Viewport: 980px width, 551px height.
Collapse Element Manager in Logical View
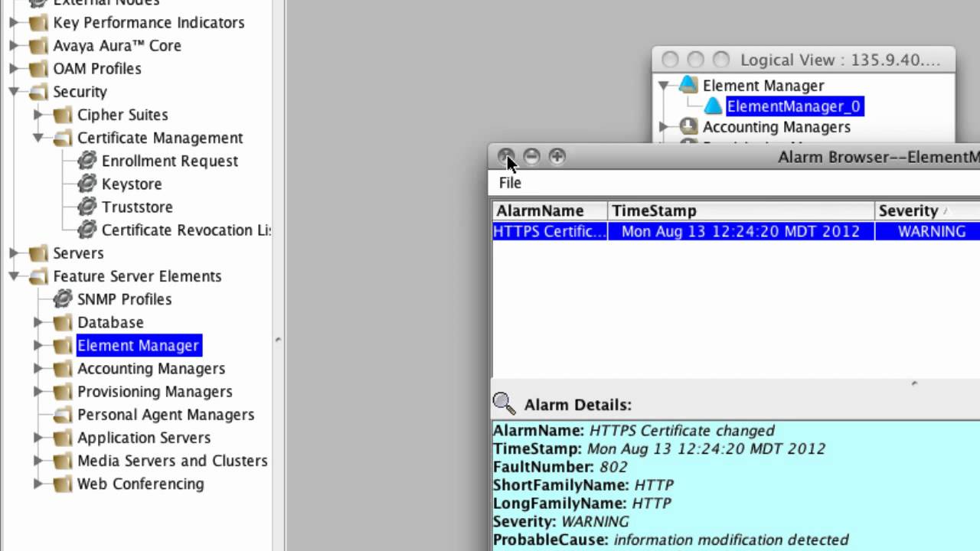click(x=664, y=85)
